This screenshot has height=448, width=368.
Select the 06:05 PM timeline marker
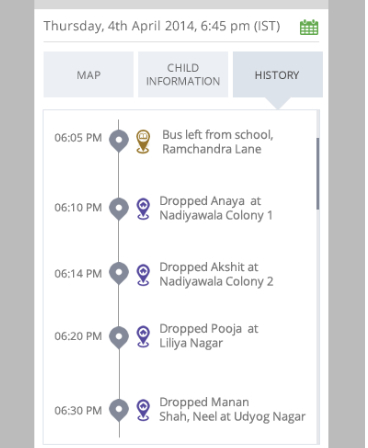(x=119, y=141)
